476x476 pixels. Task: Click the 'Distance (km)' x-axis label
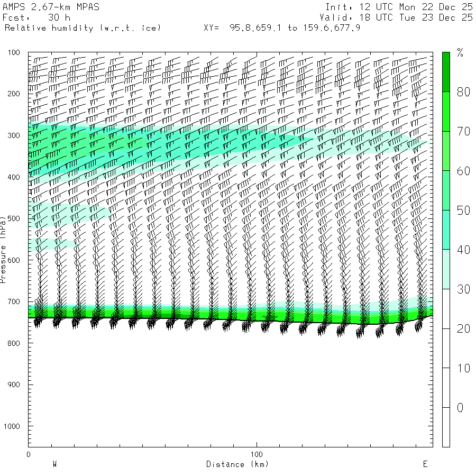[237, 464]
